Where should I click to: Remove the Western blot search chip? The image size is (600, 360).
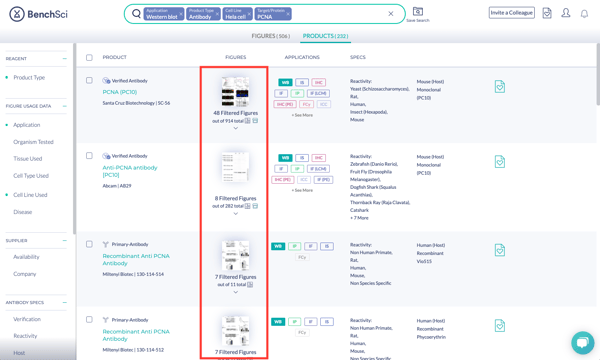point(181,14)
